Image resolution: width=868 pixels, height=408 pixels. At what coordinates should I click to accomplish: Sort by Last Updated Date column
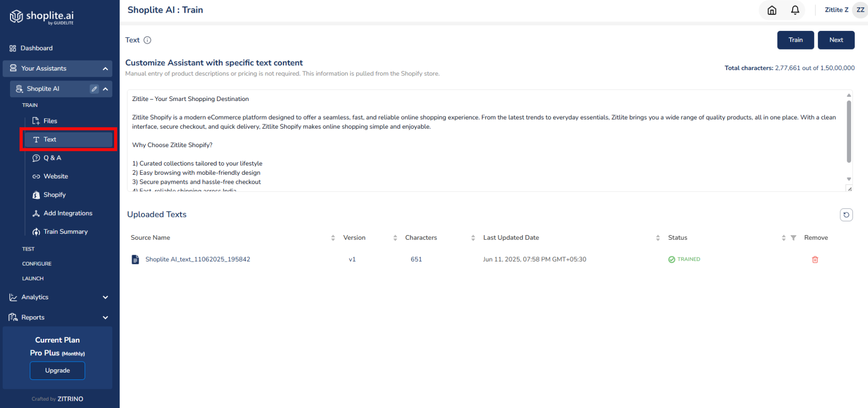pyautogui.click(x=657, y=238)
